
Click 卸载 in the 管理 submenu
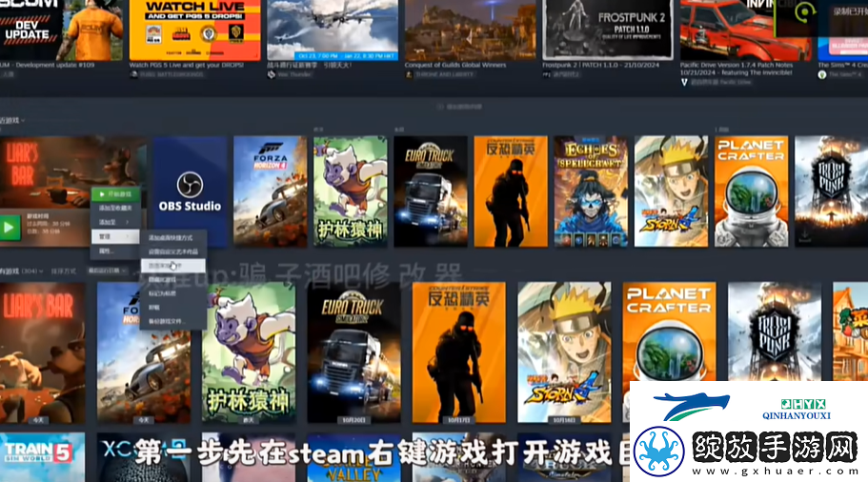pyautogui.click(x=173, y=307)
